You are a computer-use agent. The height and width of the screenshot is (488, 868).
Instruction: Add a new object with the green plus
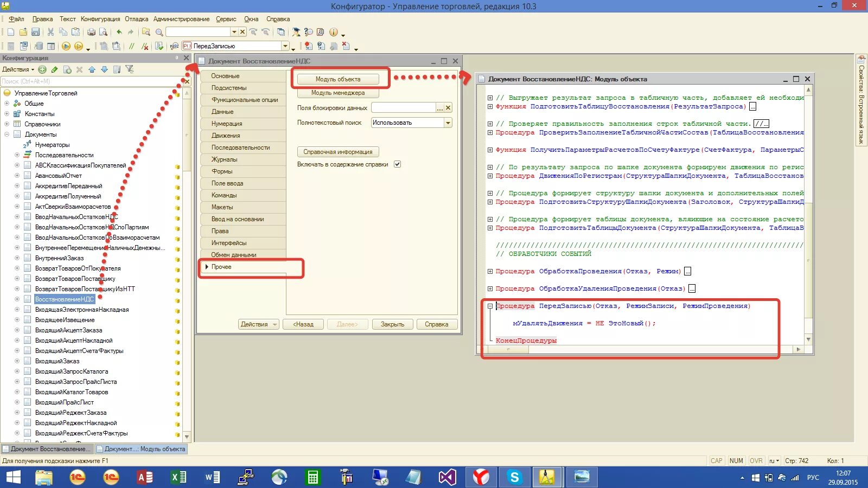42,69
